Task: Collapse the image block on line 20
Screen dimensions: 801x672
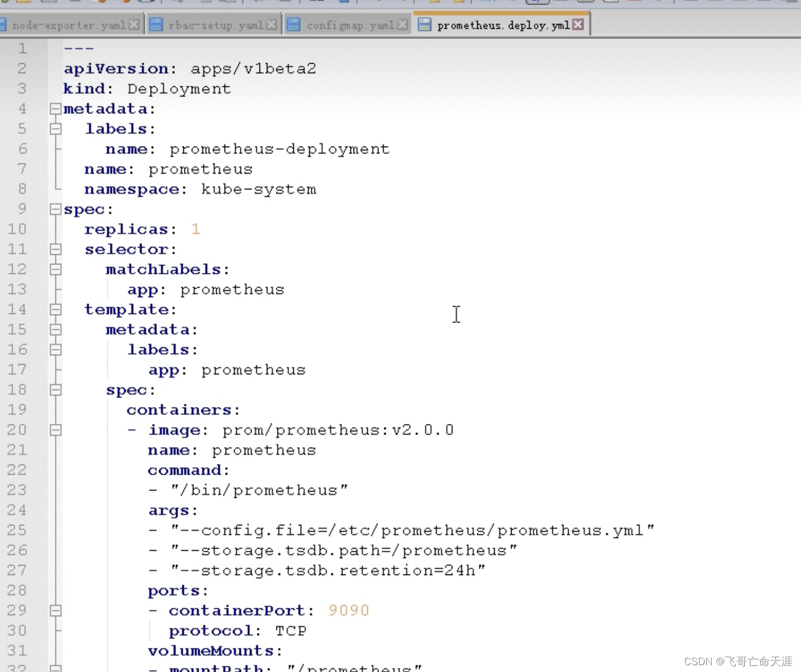Action: 55,430
